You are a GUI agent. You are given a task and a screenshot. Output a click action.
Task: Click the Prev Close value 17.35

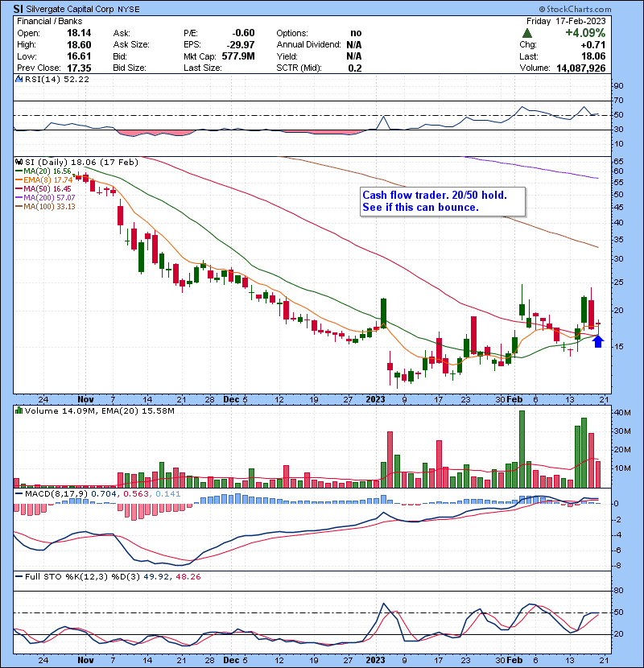point(79,68)
